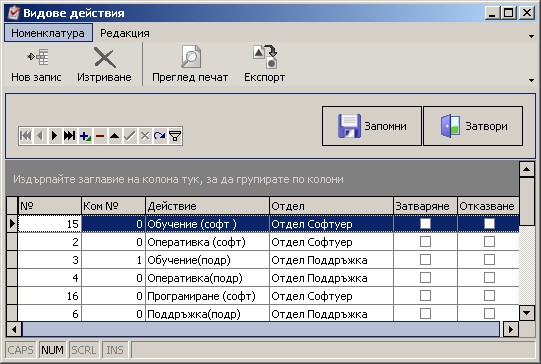541x364 pixels.
Task: Jump to last record in navigator
Action: tap(69, 136)
